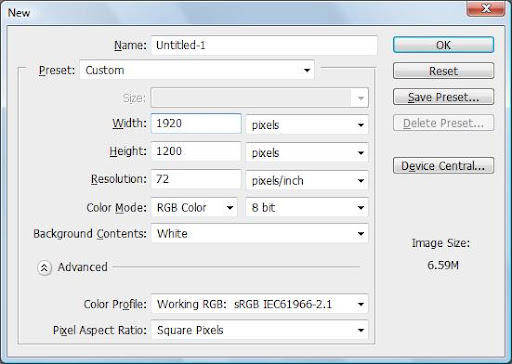Click the Name field containing Untitled-1

(264, 45)
